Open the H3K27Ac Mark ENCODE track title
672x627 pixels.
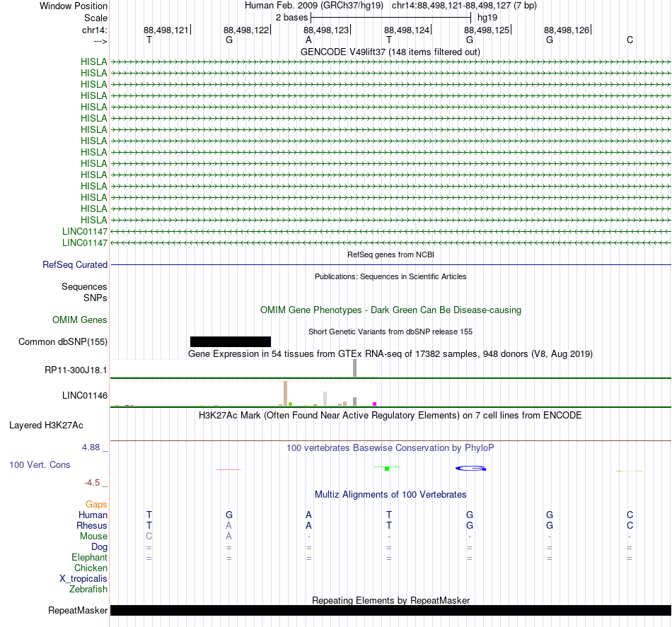tap(390, 416)
